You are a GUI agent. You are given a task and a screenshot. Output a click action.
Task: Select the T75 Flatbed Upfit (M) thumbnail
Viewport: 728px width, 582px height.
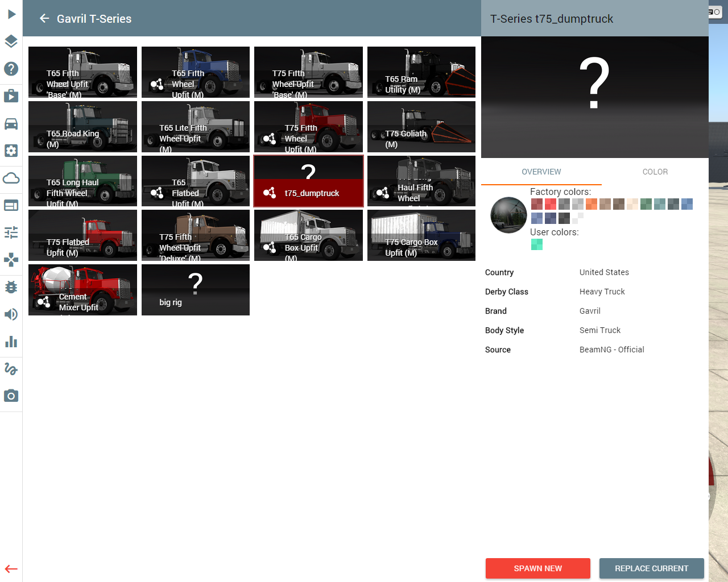pos(82,235)
